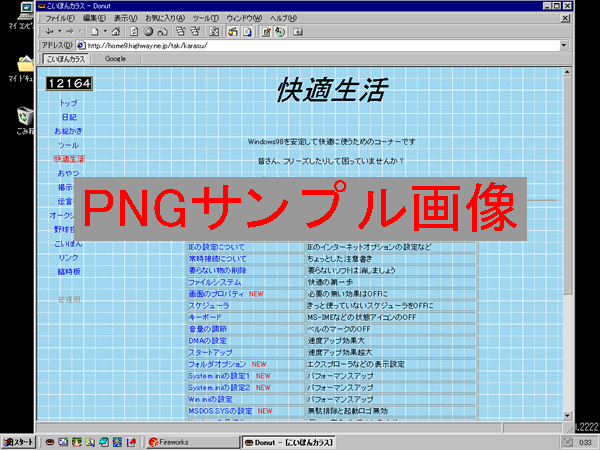
Task: Open the お気に入り(A) menu
Action: (164, 18)
